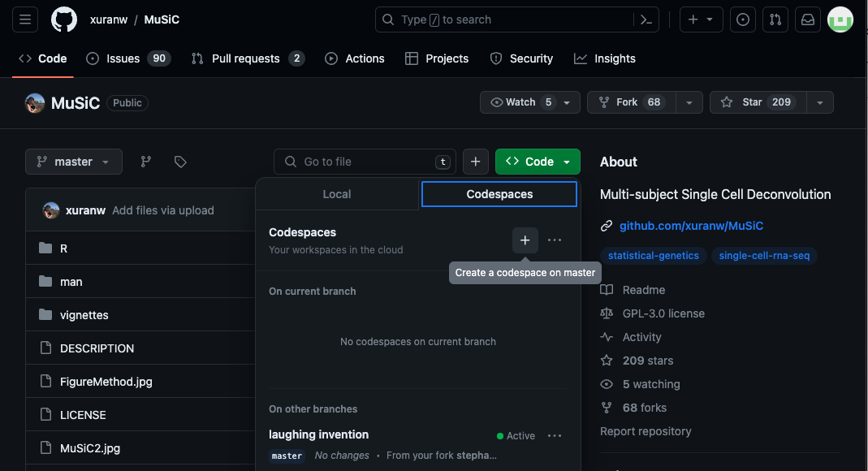Expand the Star lists dropdown arrow
This screenshot has width=868, height=471.
pyautogui.click(x=820, y=102)
